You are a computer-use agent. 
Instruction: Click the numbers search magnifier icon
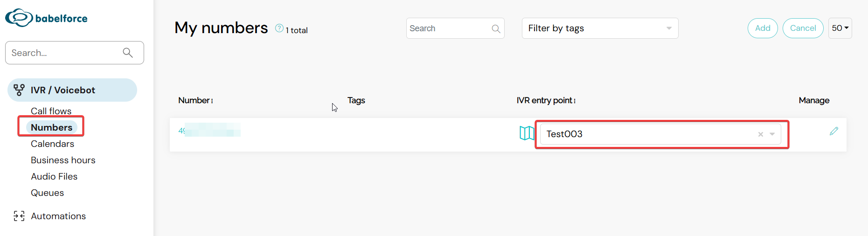pos(496,29)
